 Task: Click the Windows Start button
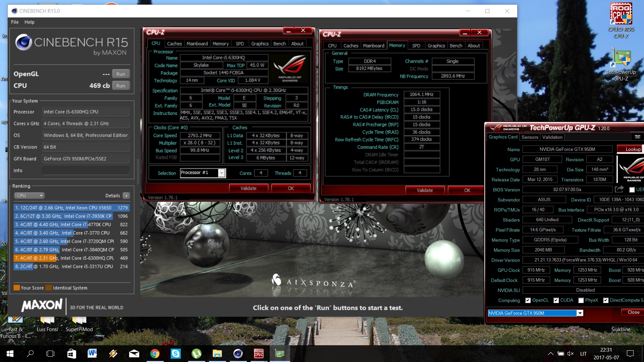[x=10, y=354]
